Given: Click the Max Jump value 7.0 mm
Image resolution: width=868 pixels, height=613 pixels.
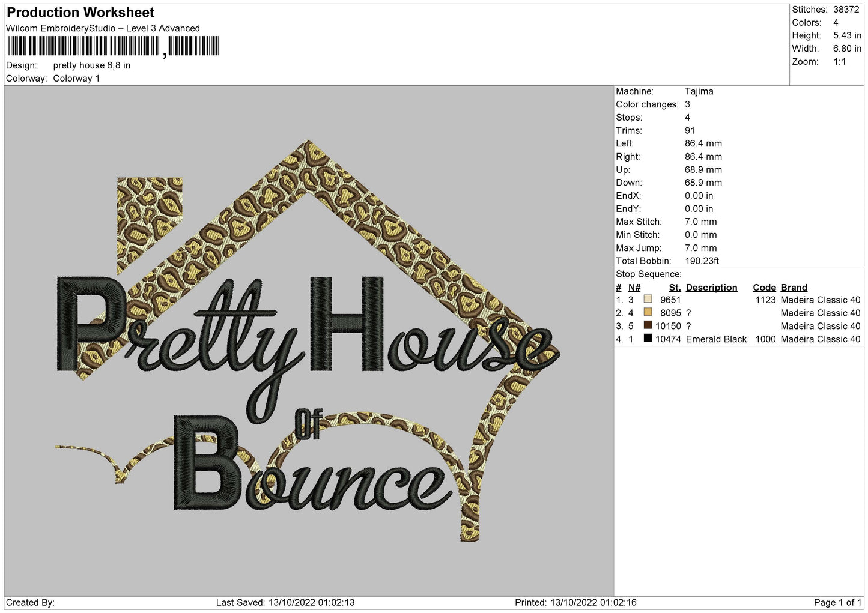Looking at the screenshot, I should coord(701,248).
